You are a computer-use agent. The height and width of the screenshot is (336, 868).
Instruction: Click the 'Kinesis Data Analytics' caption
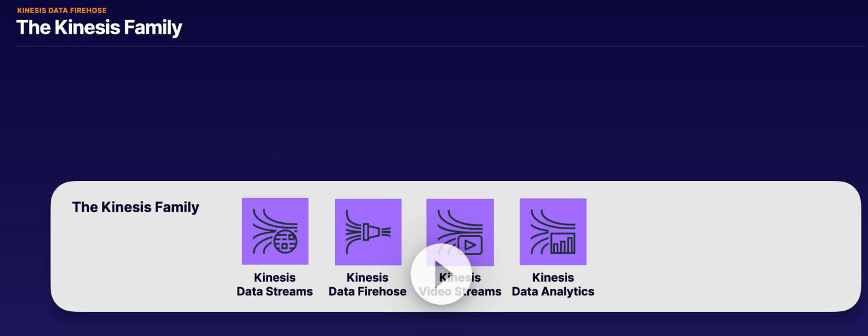(553, 284)
